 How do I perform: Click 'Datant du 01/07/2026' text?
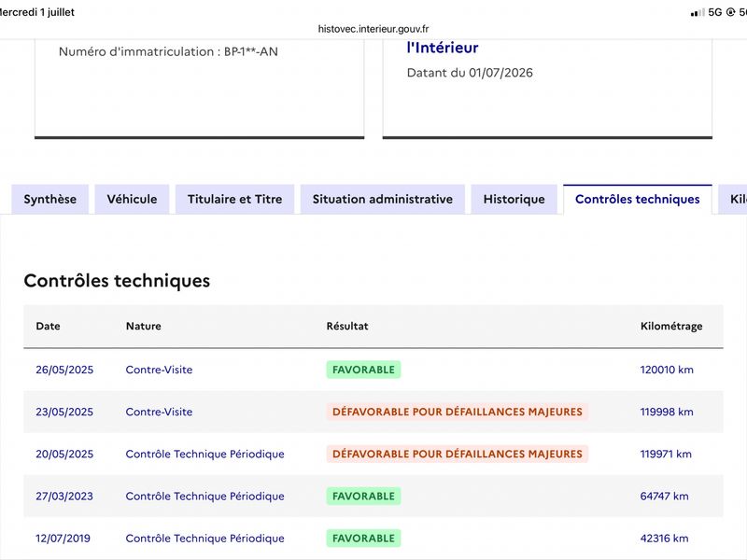point(470,73)
